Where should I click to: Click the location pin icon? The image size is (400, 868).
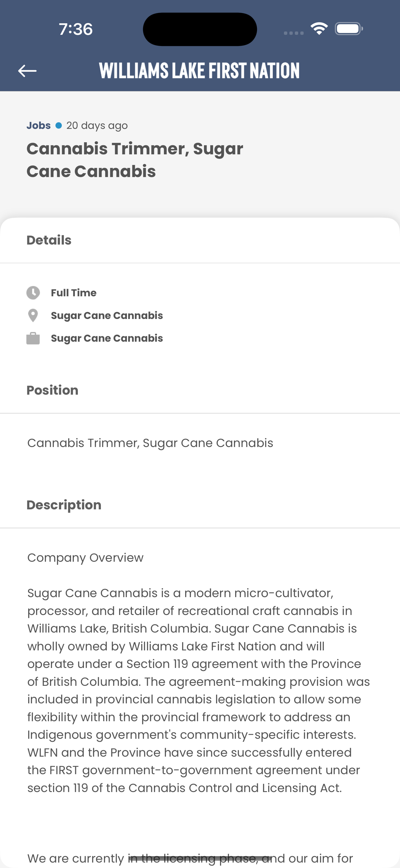point(33,315)
